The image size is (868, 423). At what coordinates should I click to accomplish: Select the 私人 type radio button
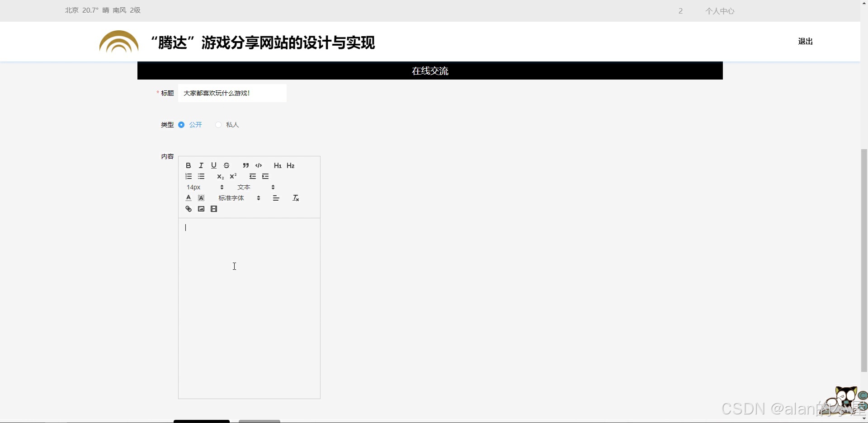tap(218, 125)
